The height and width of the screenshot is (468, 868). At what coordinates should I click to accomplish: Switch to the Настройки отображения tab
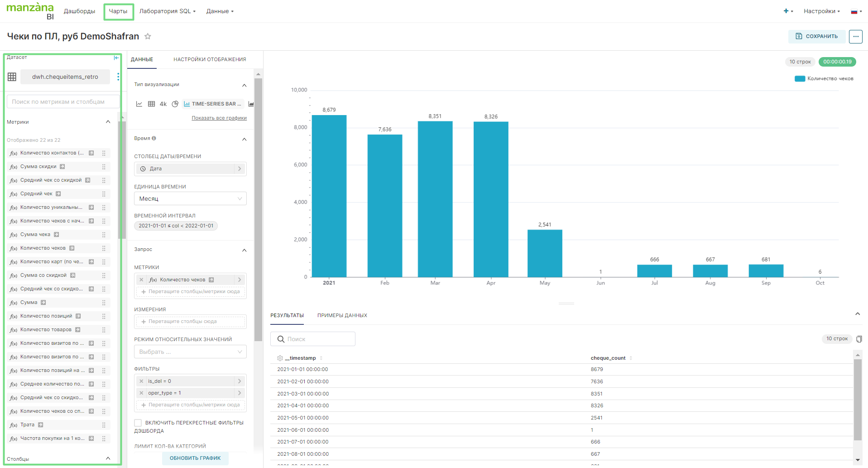tap(210, 59)
